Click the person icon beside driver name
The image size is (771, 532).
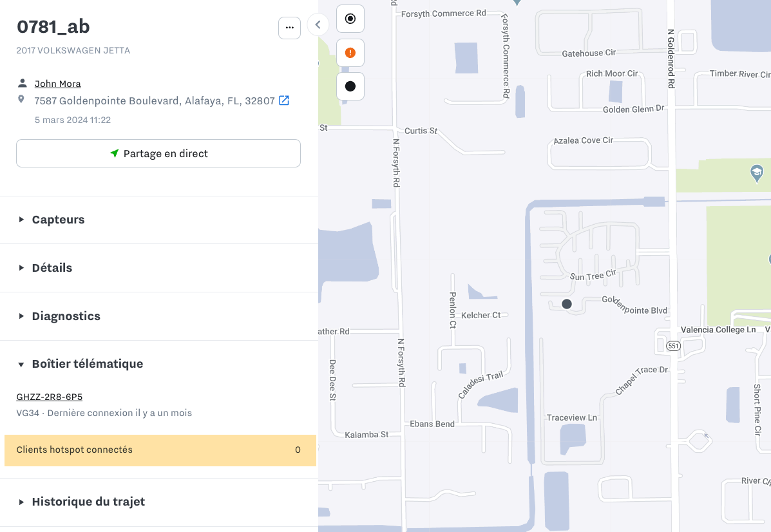pos(22,83)
